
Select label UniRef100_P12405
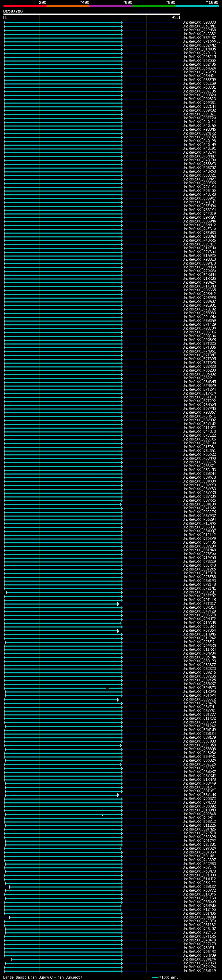pos(199,910)
